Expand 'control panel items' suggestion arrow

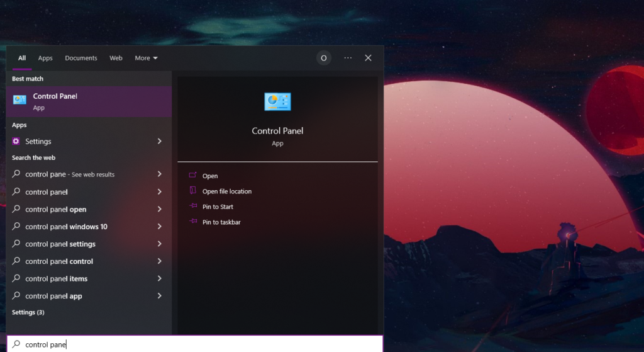coord(159,278)
